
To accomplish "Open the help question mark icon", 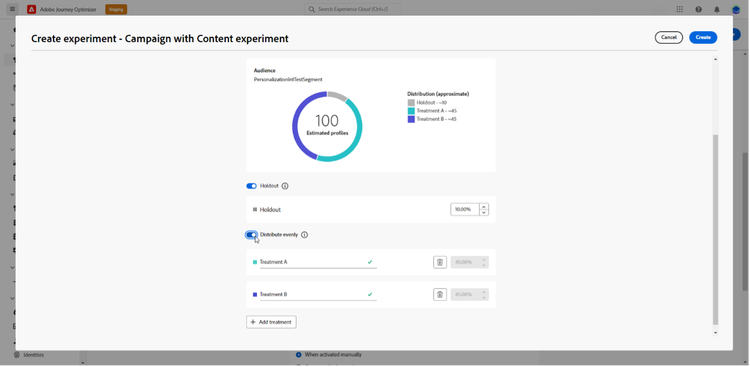I will tap(698, 9).
